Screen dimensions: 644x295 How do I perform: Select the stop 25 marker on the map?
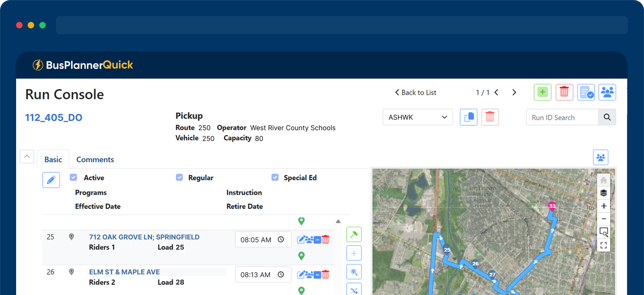[447, 250]
